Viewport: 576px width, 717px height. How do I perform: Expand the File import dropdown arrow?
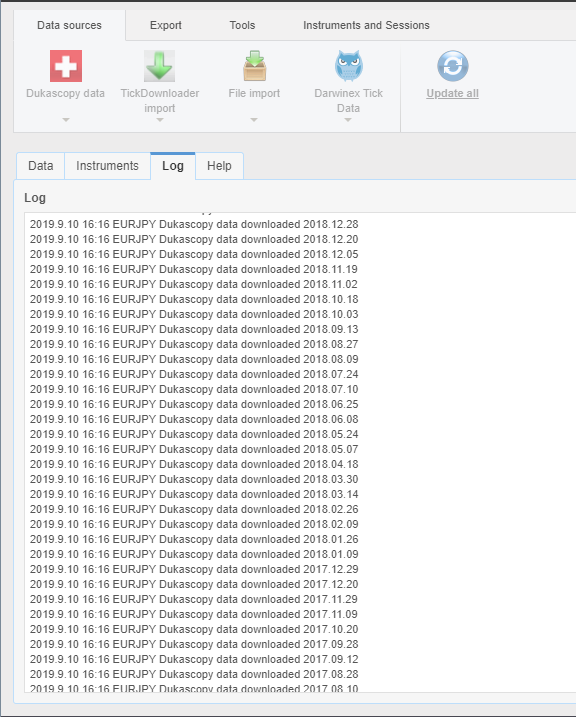(x=254, y=120)
